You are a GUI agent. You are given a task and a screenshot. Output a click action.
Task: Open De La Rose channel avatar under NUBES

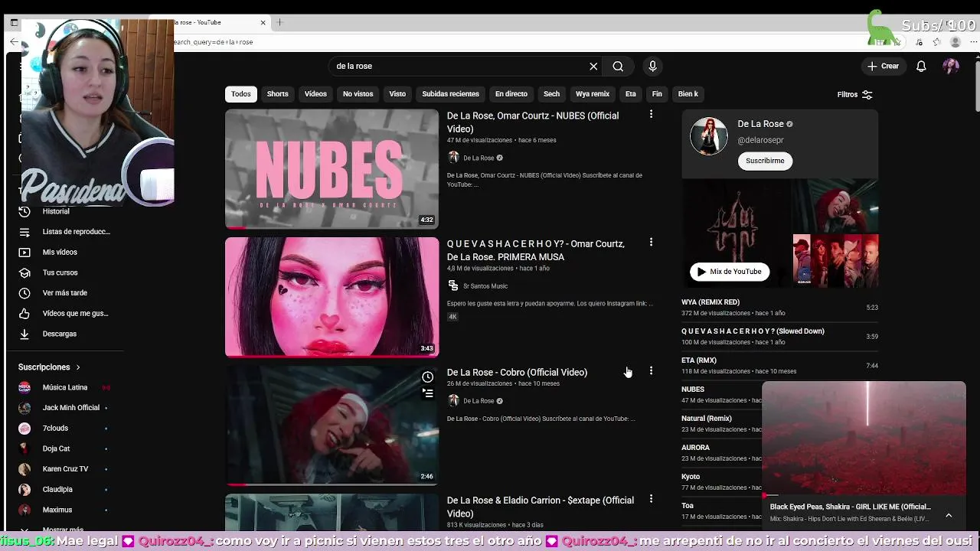(453, 158)
